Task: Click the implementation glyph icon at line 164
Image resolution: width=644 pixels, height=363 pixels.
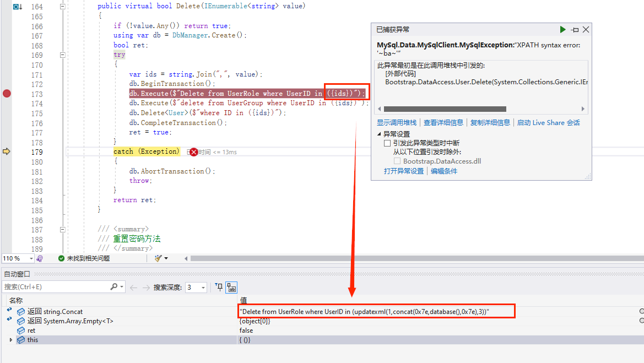Action: pyautogui.click(x=17, y=7)
